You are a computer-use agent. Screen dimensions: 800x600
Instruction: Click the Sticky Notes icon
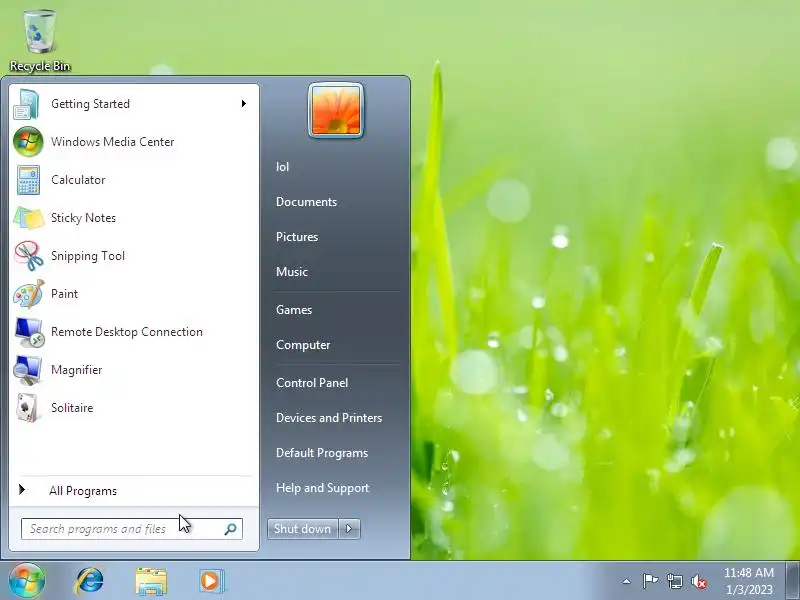click(29, 218)
